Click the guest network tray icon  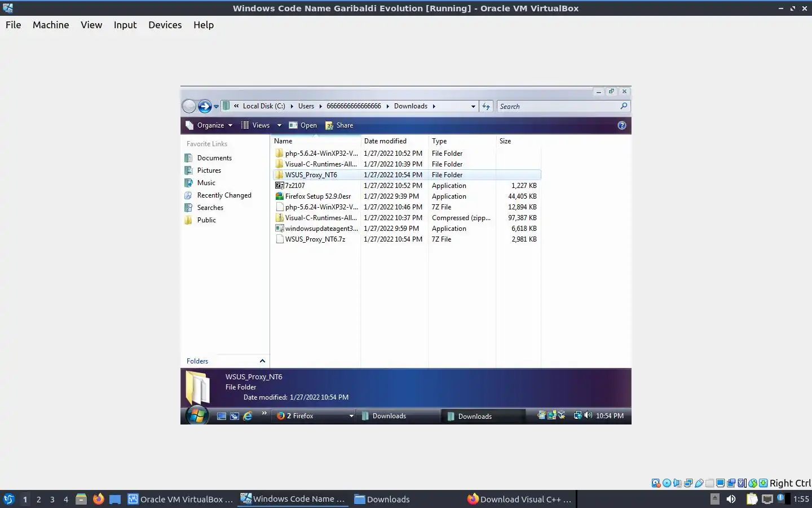coord(577,415)
